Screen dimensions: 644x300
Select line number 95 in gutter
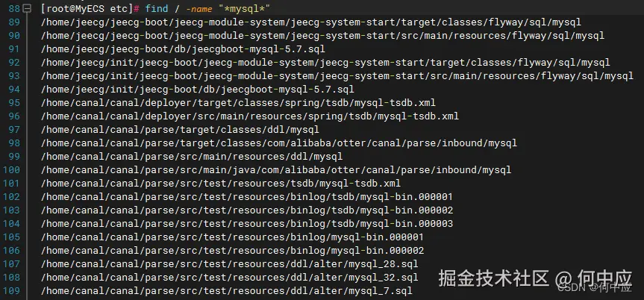click(14, 103)
